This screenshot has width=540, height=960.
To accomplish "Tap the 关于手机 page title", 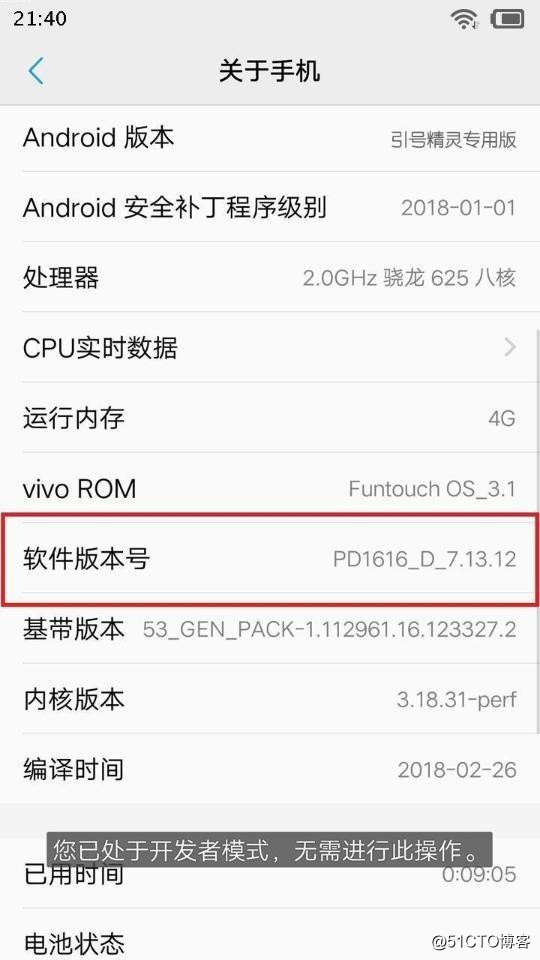I will [269, 71].
